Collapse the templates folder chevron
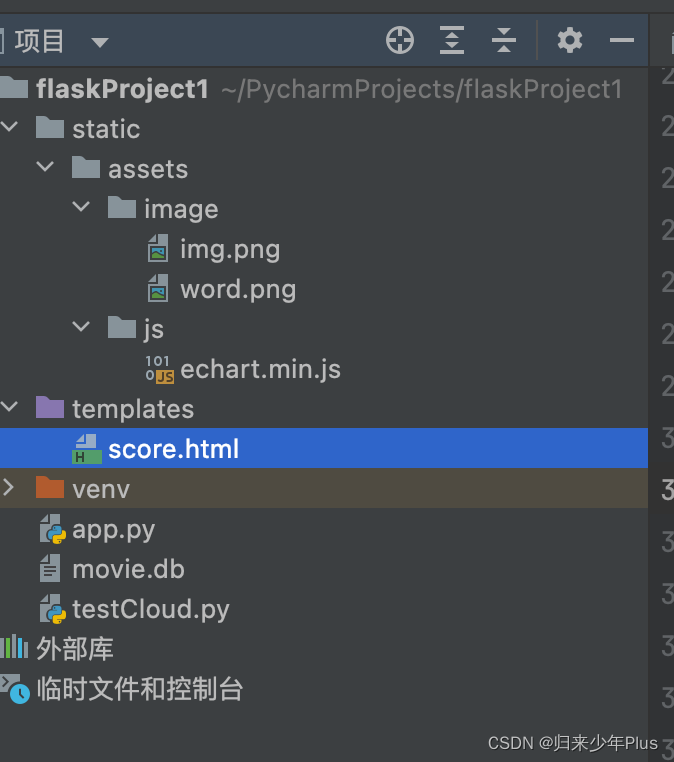The width and height of the screenshot is (674, 762). click(9, 407)
